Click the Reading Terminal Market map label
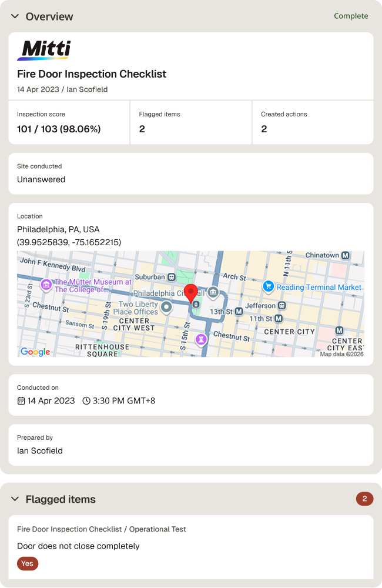Screen dimensions: 382x588 [x=319, y=288]
